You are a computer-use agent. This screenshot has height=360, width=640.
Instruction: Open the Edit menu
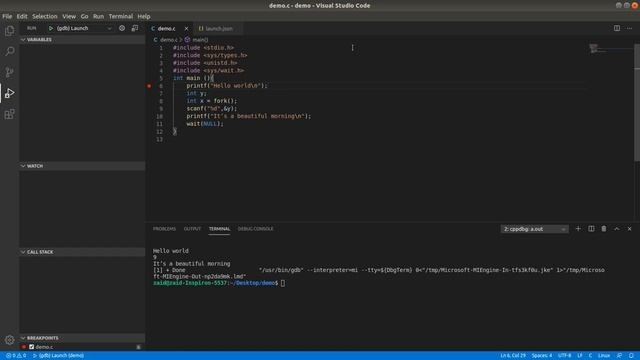coord(22,16)
